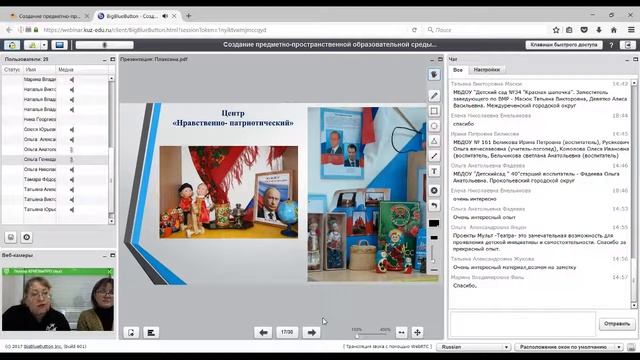
Task: Focus the chat message input field
Action: [522, 324]
